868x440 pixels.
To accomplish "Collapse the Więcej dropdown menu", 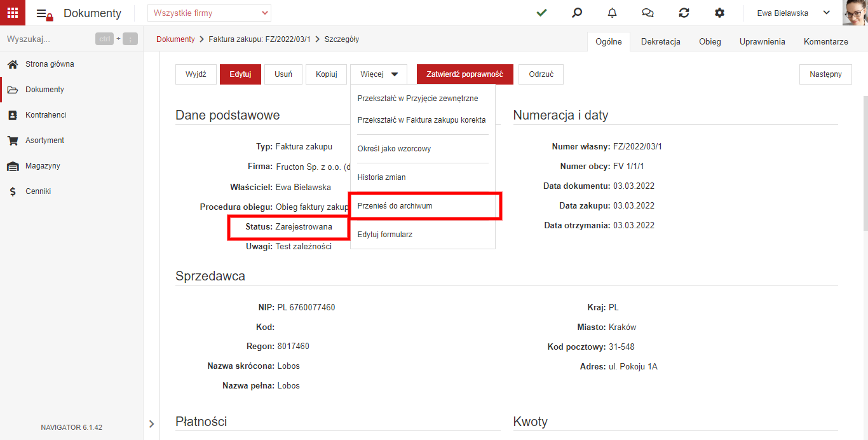I will point(379,74).
